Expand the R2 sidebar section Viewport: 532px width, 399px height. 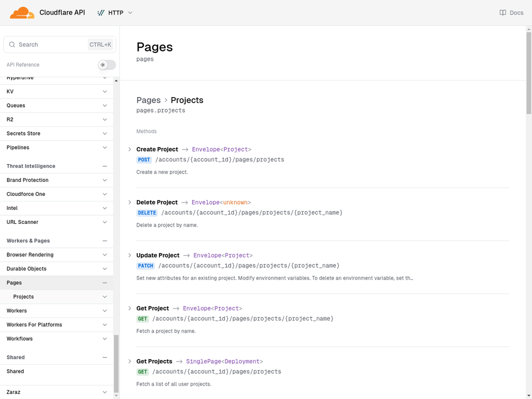coord(105,119)
